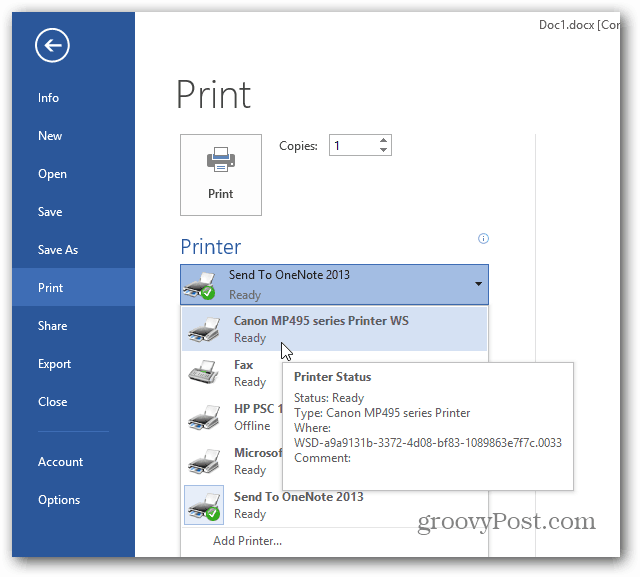Screen dimensions: 640x577
Task: Decrease copies with the down arrow
Action: click(x=383, y=150)
